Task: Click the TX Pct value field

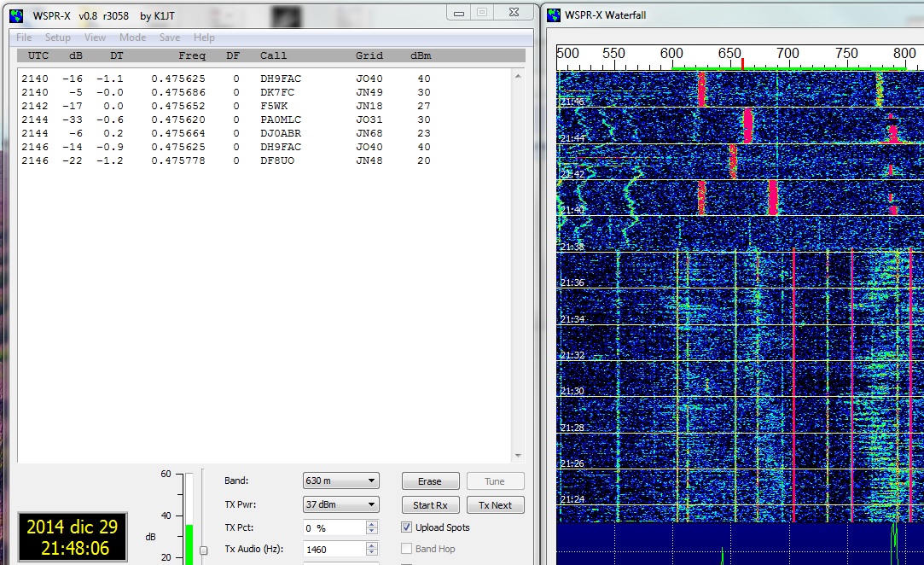Action: [x=334, y=527]
